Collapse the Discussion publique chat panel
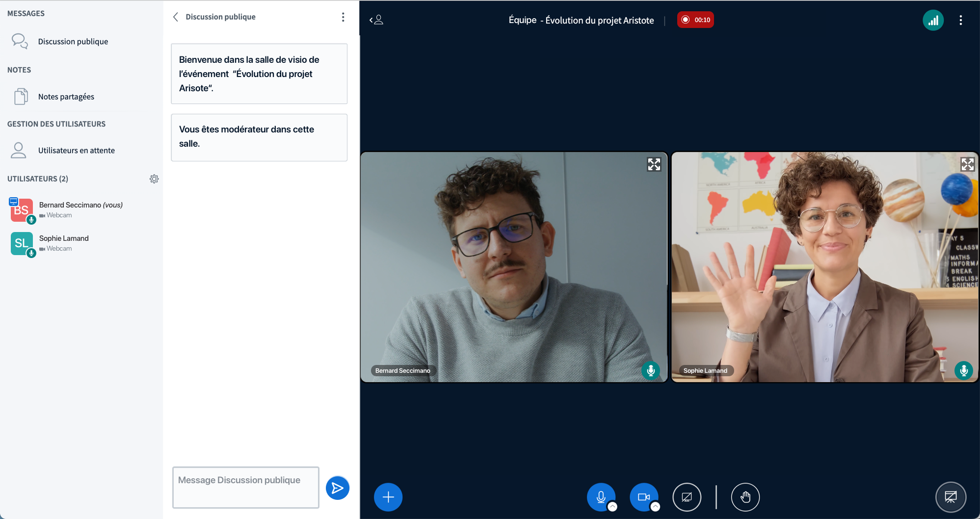The width and height of the screenshot is (980, 519). (176, 17)
